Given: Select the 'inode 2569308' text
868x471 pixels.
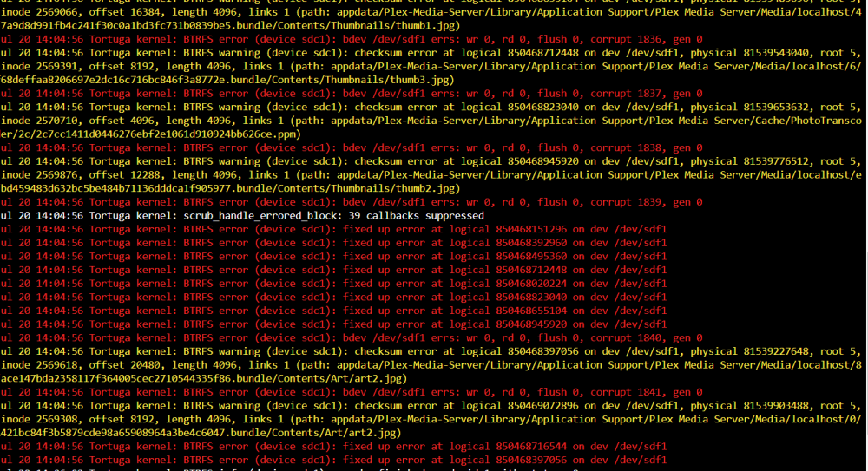Looking at the screenshot, I should [x=38, y=419].
